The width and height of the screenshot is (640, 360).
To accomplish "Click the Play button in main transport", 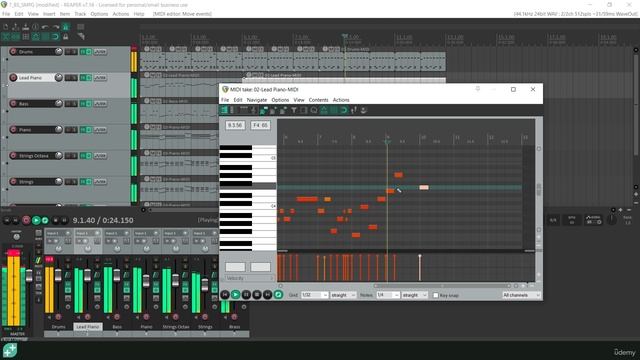I will click(36, 220).
